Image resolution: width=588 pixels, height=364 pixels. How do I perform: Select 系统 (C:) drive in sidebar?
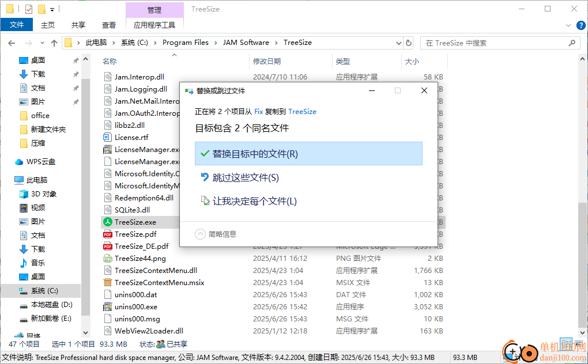pos(44,291)
